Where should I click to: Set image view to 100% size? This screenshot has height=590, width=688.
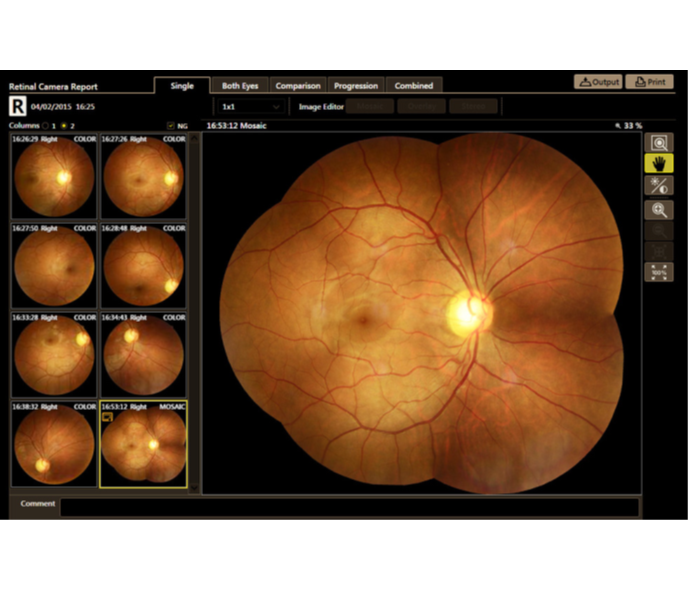click(659, 272)
